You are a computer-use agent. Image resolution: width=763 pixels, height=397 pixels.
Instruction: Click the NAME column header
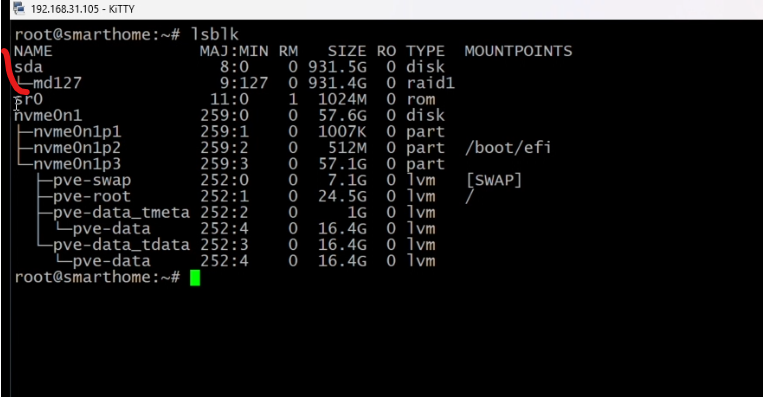(x=33, y=51)
